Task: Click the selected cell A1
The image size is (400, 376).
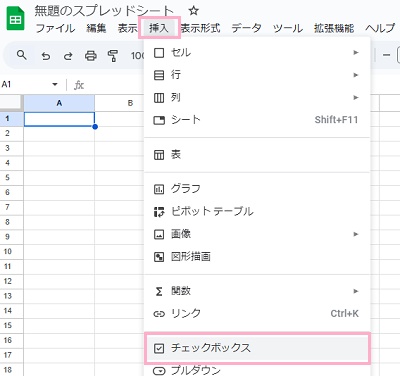Action: (x=59, y=119)
